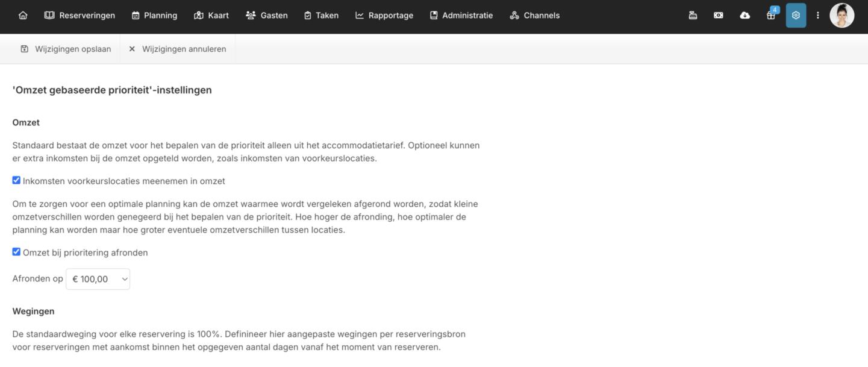Open the gift icon with badge 4

click(x=770, y=16)
